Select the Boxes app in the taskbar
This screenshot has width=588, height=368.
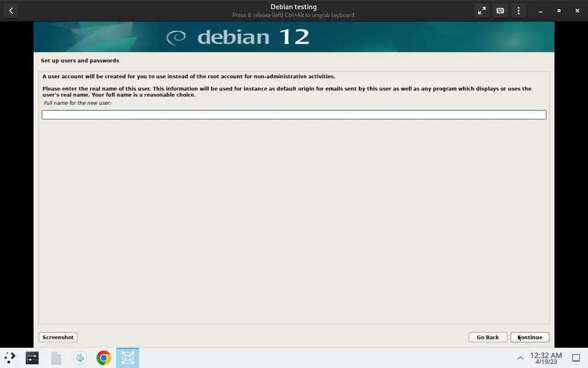[x=128, y=357]
